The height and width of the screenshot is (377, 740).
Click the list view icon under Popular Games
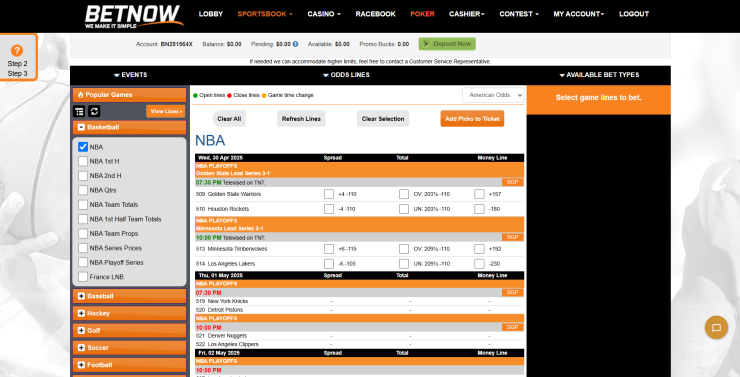point(79,111)
